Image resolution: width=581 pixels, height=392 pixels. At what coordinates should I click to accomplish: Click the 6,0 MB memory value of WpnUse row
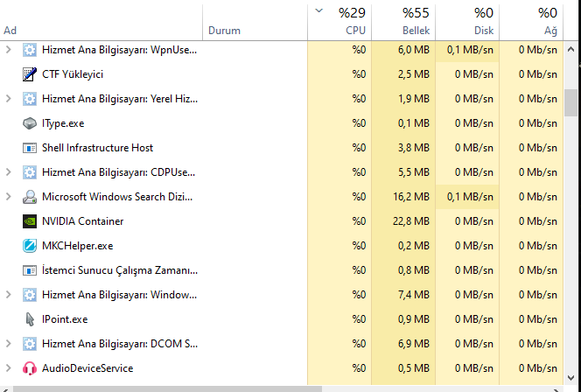coord(414,50)
